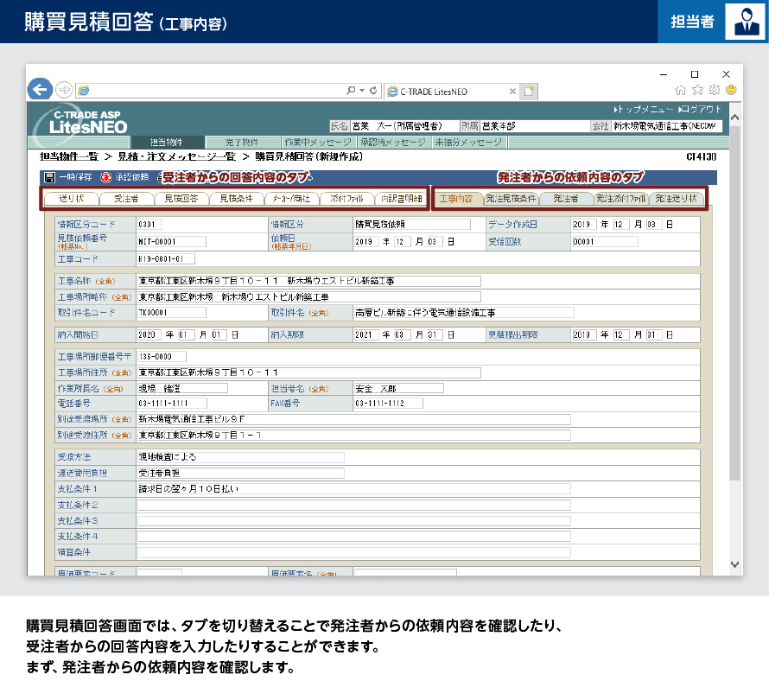Click the search magnifier in address bar
Image resolution: width=769 pixels, height=700 pixels.
point(351,90)
